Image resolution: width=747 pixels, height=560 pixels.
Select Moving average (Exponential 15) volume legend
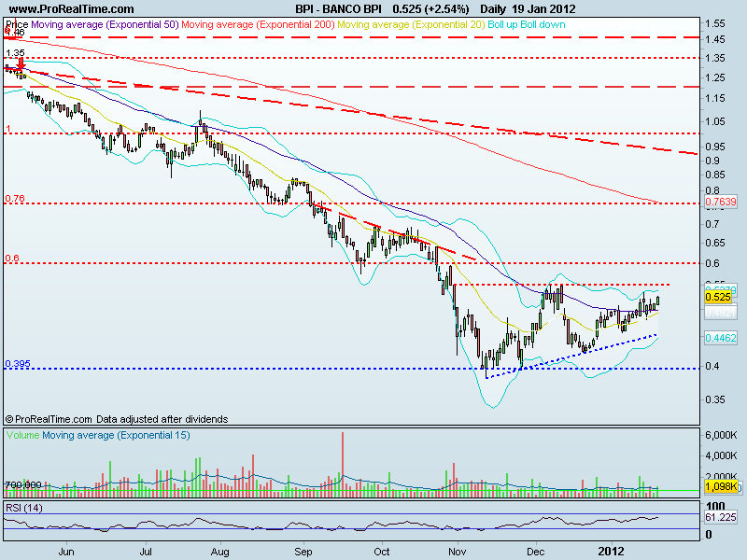click(x=116, y=435)
